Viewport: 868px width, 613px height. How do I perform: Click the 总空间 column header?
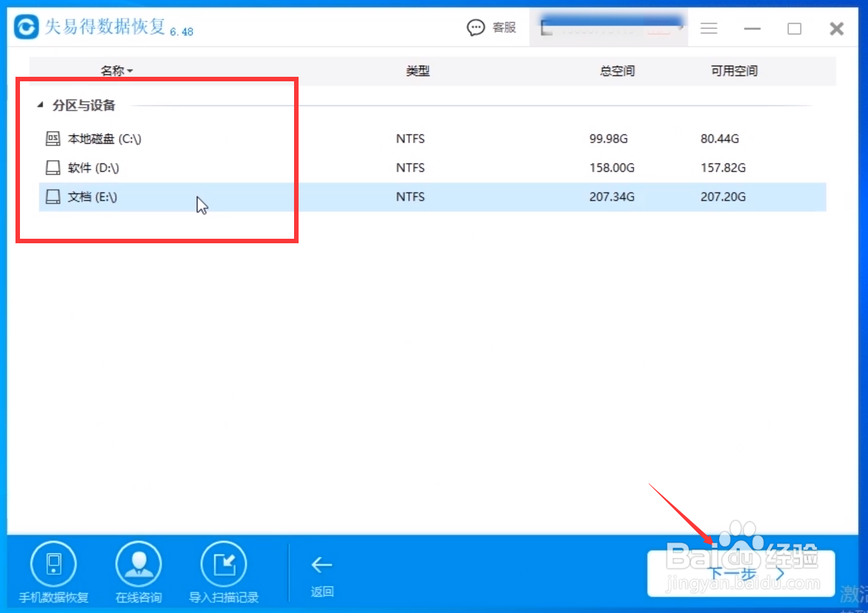tap(617, 70)
